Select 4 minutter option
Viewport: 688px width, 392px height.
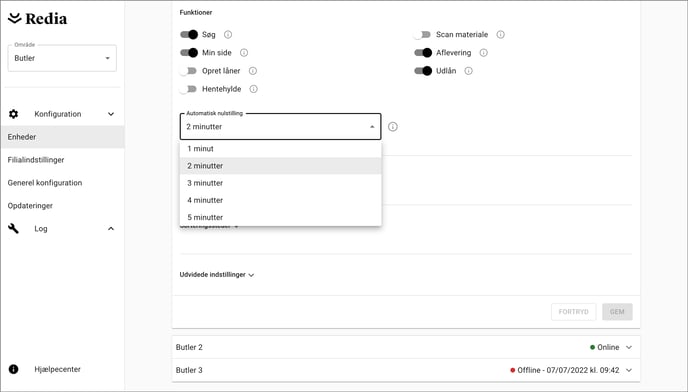pos(280,200)
